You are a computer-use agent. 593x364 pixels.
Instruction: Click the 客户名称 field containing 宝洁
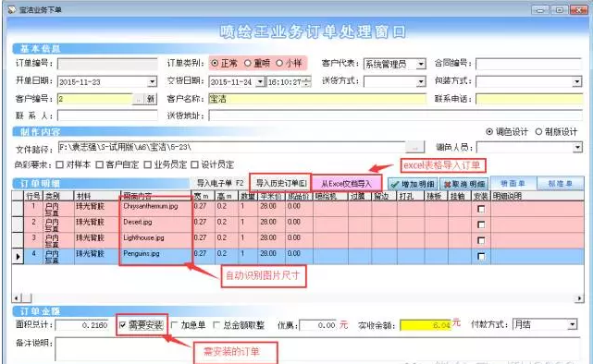tap(317, 99)
